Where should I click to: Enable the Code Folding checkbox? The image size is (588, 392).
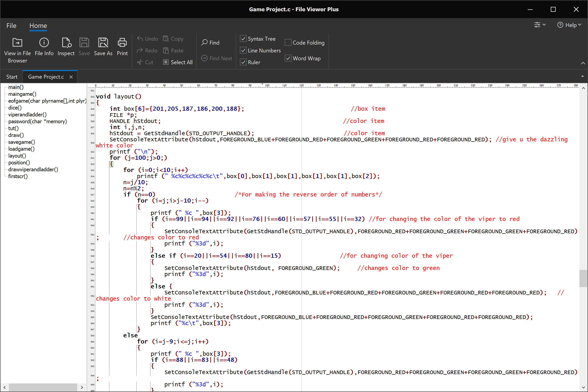287,42
